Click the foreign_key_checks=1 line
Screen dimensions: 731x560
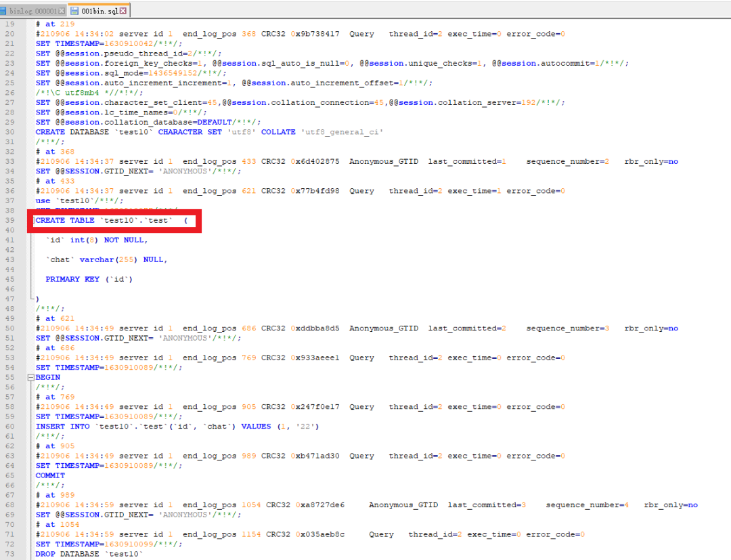pos(332,63)
